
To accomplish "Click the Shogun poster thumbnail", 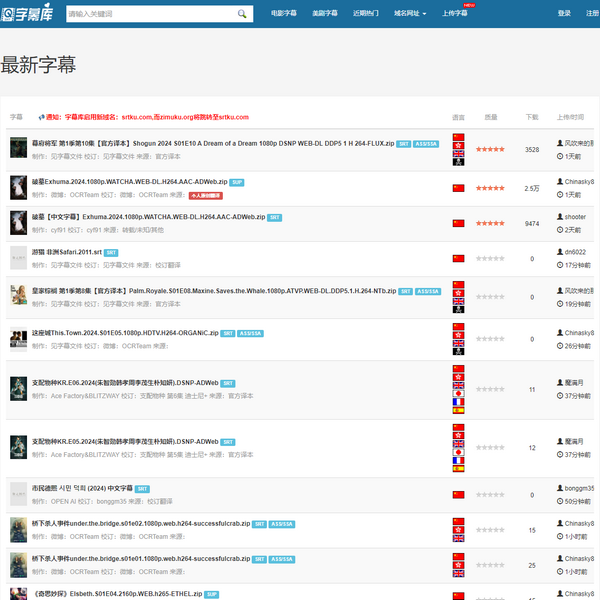I will tap(18, 148).
